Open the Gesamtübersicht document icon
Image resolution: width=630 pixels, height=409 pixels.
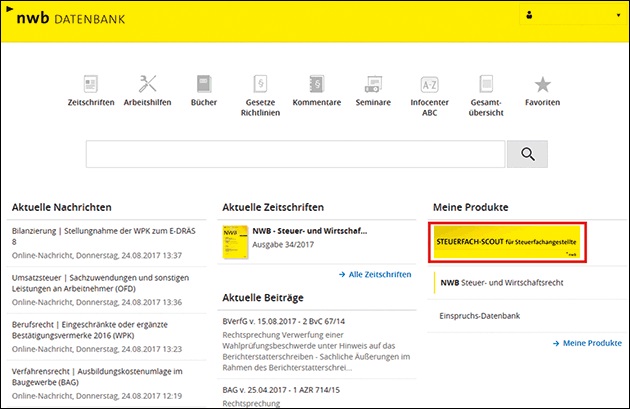click(486, 85)
